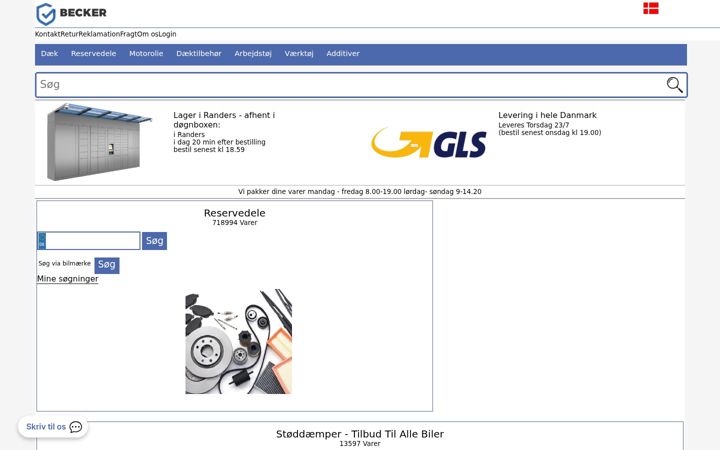Open Støddæmper - Tilbud Til Alle Biler heading
The width and height of the screenshot is (720, 450).
pos(360,434)
